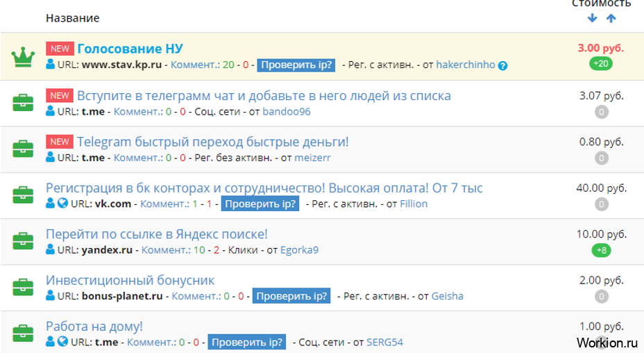644x353 pixels.
Task: Open task Перейти по ссылке в Яндекс поиске!
Action: (x=156, y=234)
